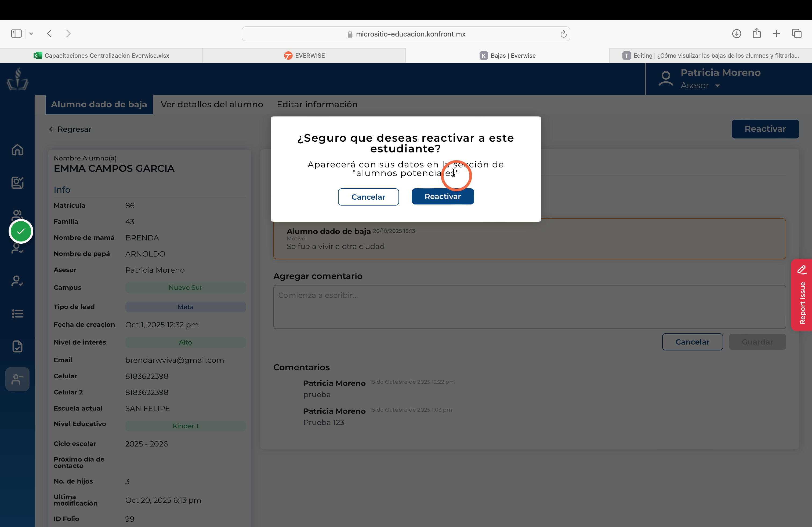The height and width of the screenshot is (527, 812).
Task: Expand the sidebar options chevron in Safari
Action: click(x=31, y=33)
